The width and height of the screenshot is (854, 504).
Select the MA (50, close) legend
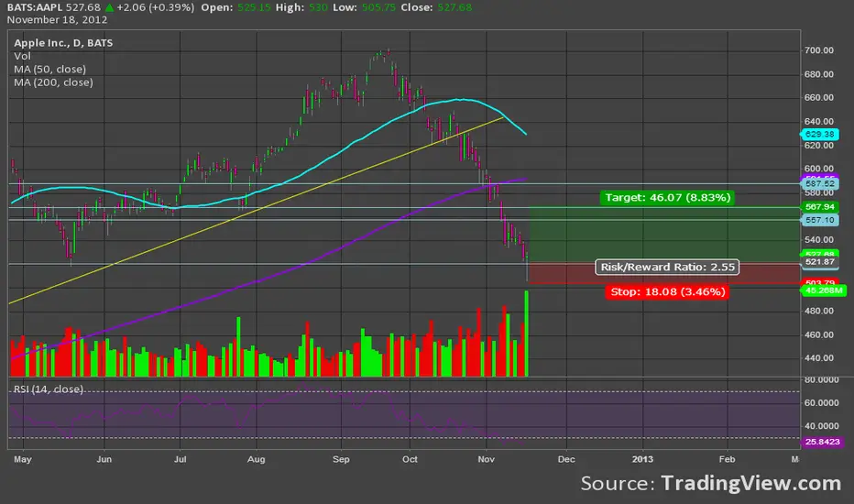(x=50, y=70)
